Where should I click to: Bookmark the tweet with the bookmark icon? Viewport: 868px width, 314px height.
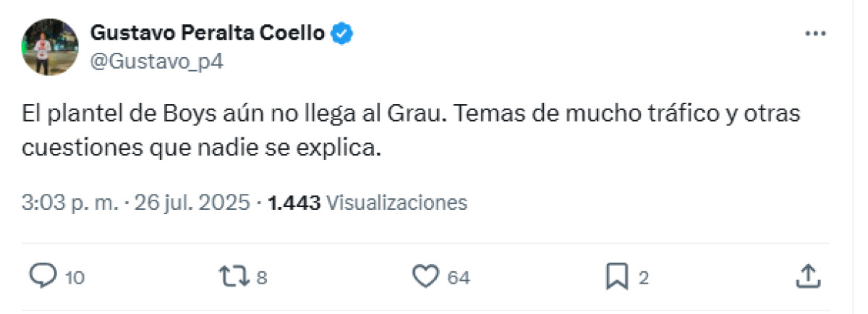click(x=617, y=275)
